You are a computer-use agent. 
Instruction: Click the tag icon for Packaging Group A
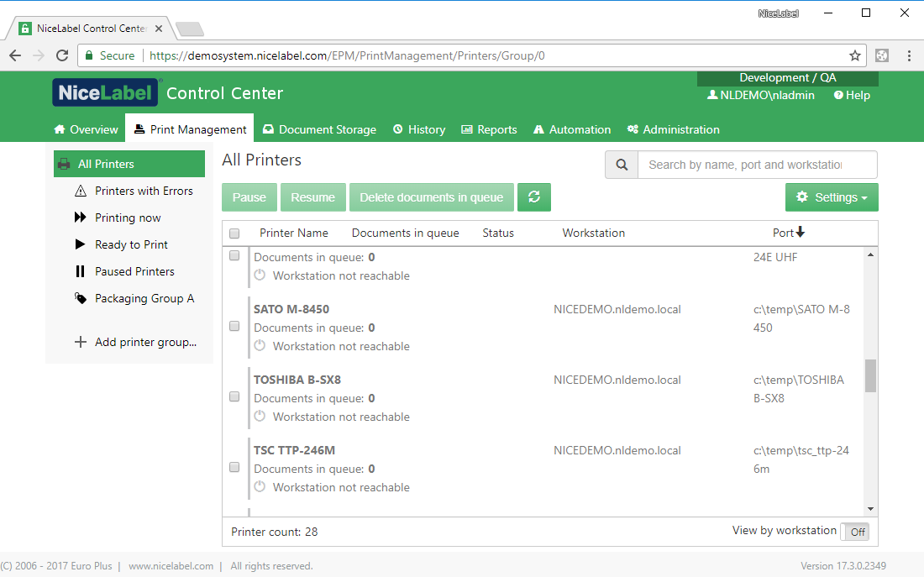coord(80,297)
